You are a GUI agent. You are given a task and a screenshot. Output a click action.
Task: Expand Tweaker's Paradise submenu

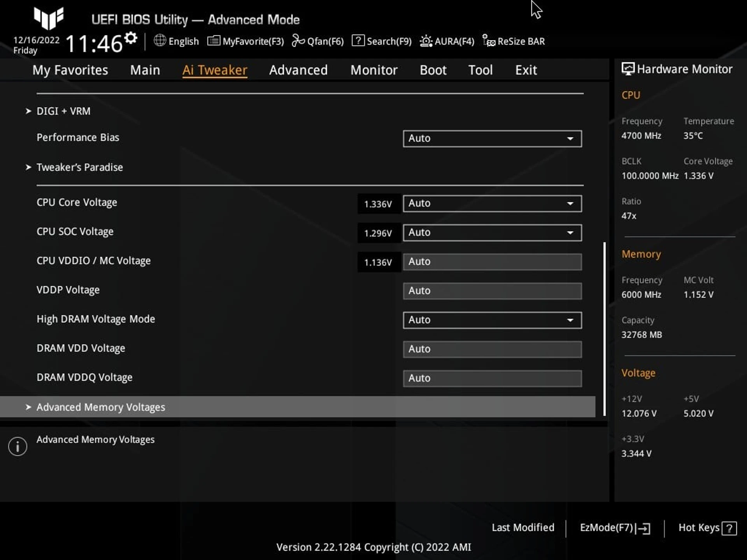click(80, 167)
